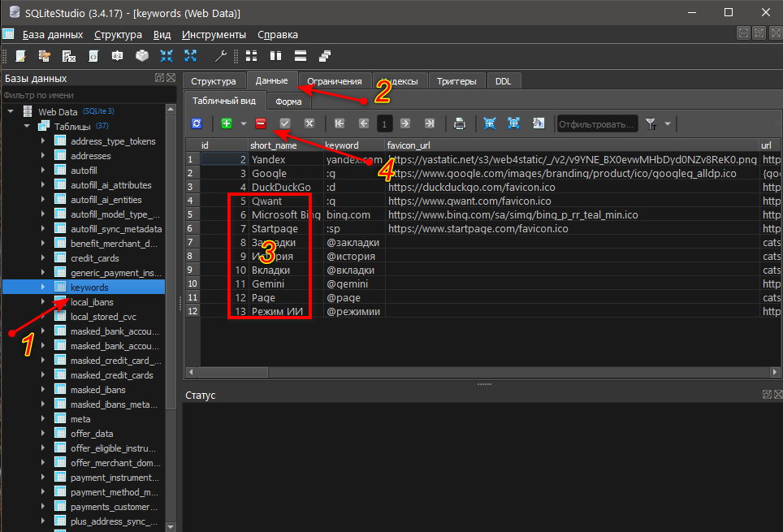Open the SQL editor from the main toolbar

tap(20, 56)
